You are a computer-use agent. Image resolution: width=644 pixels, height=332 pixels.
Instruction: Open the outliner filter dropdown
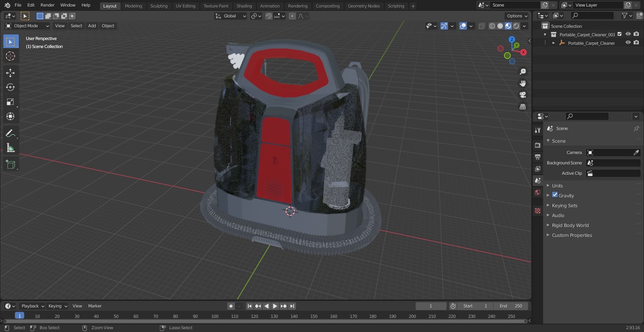pos(627,16)
